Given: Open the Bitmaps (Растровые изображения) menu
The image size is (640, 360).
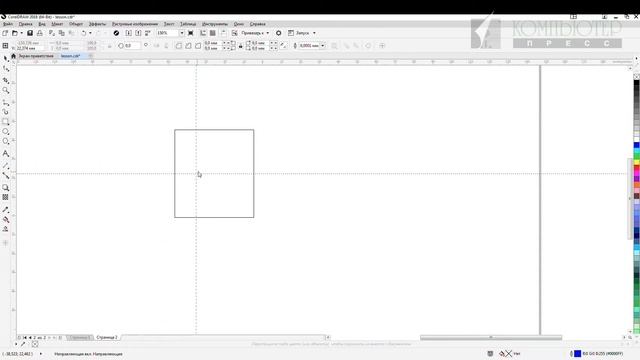Looking at the screenshot, I should coord(135,24).
